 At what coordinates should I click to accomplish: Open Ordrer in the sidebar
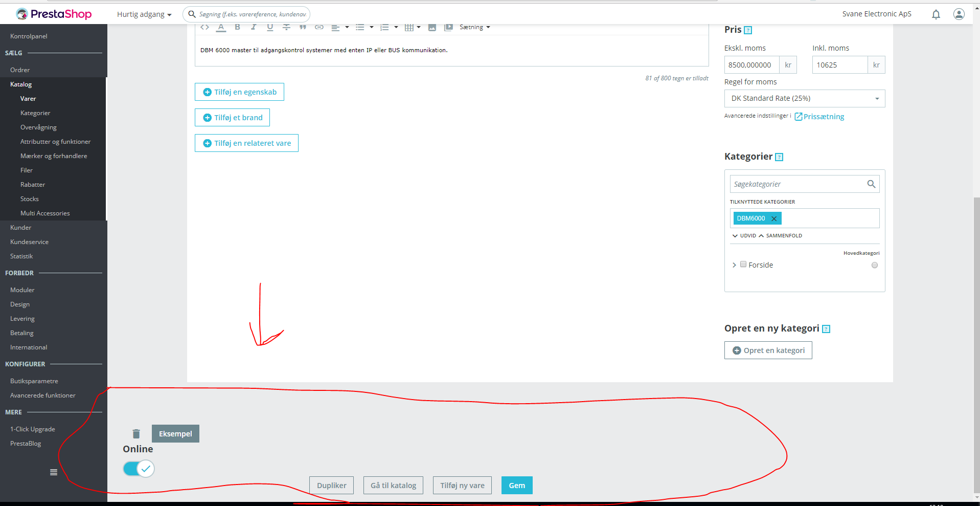tap(20, 70)
